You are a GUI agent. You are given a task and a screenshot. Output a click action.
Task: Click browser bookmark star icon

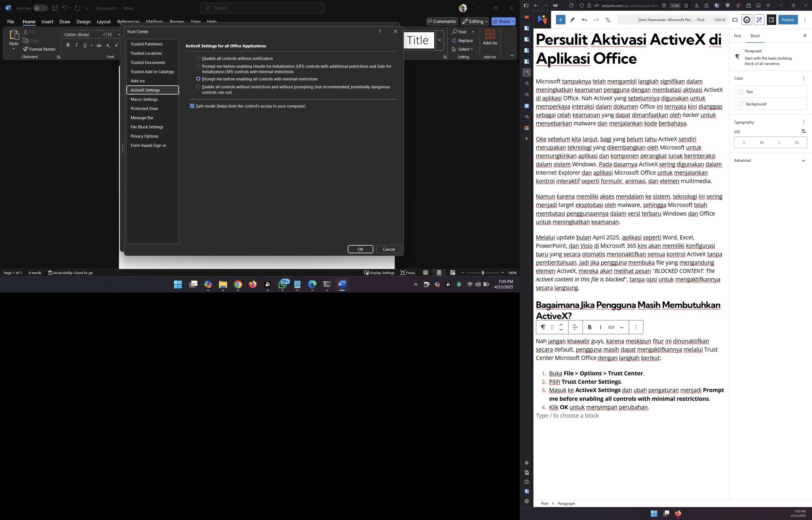click(686, 5)
